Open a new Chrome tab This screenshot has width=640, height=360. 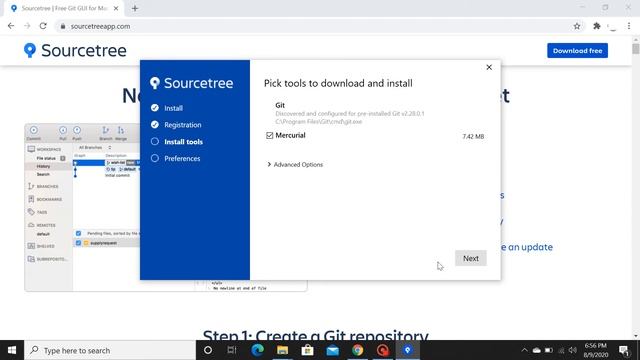pyautogui.click(x=135, y=8)
